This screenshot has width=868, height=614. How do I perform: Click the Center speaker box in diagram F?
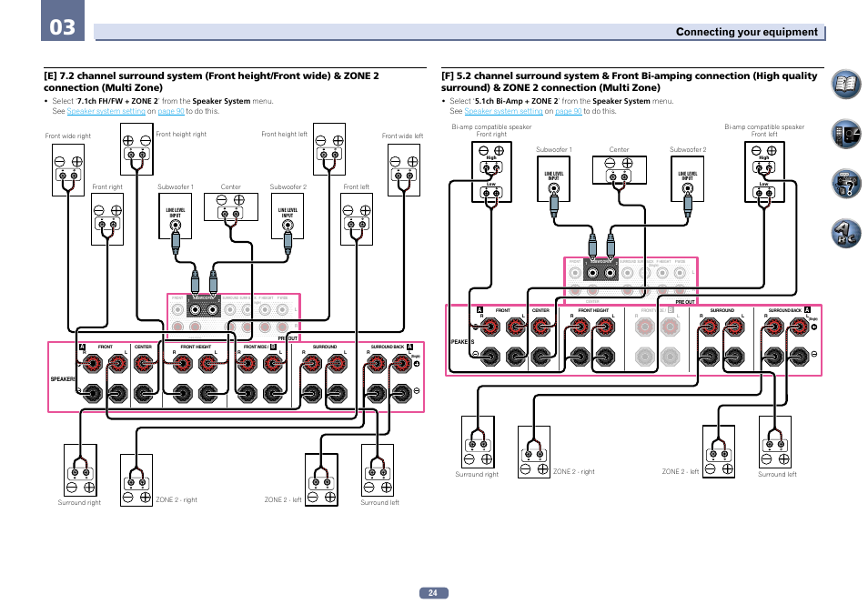[619, 170]
